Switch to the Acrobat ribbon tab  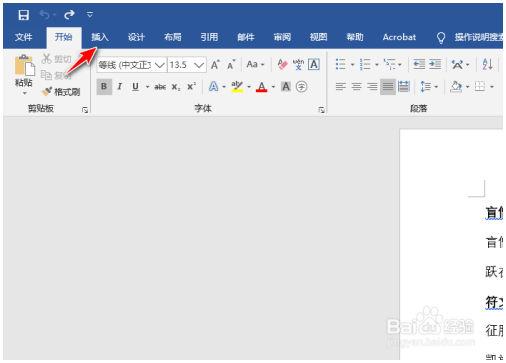pyautogui.click(x=399, y=37)
